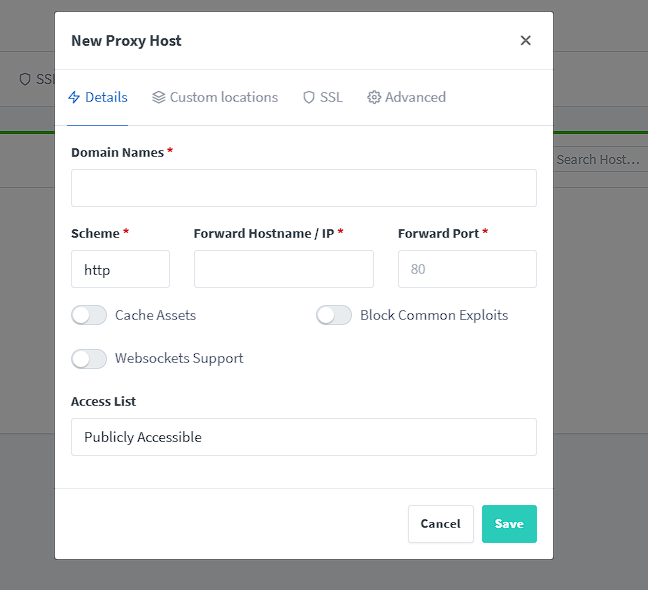Enable Websockets Support switch
The height and width of the screenshot is (590, 648).
(x=89, y=358)
